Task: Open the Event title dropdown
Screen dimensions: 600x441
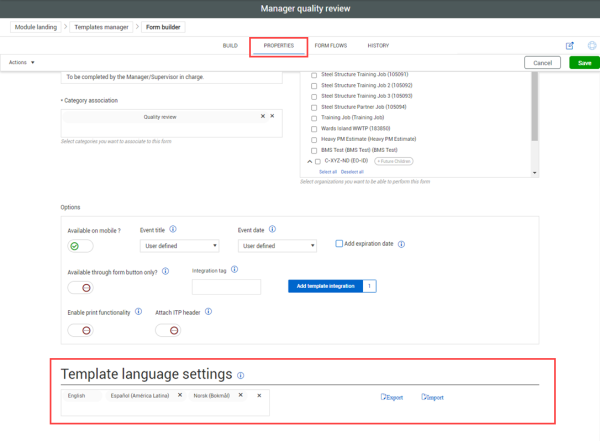Action: (x=179, y=246)
